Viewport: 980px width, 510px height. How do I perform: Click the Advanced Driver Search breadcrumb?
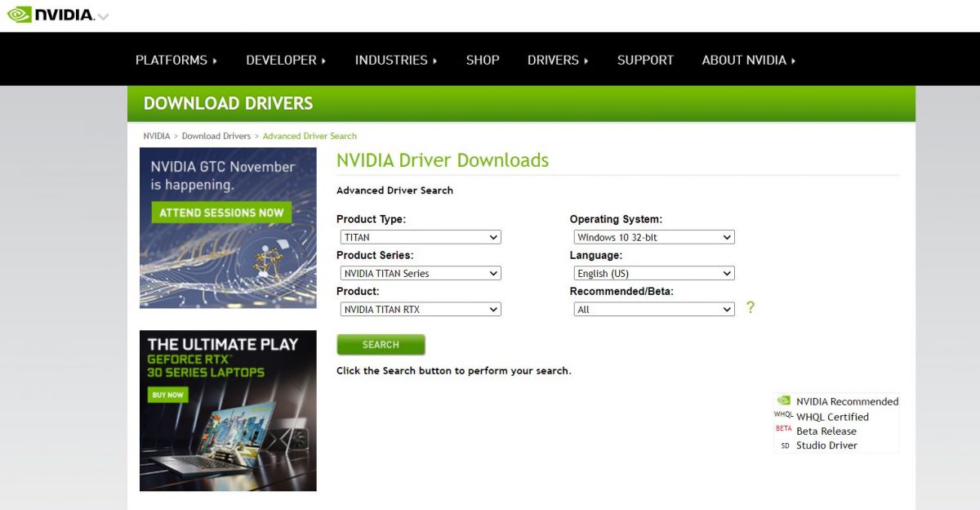(x=310, y=136)
